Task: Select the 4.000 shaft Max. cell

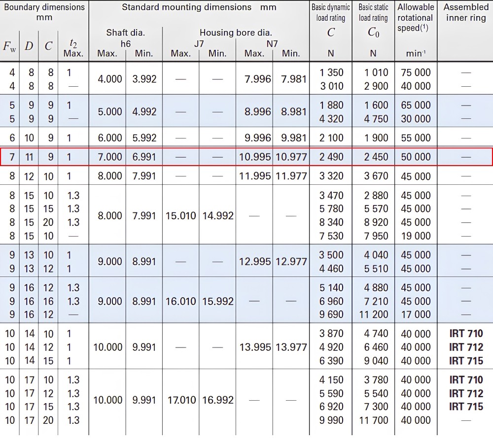Action: click(110, 79)
